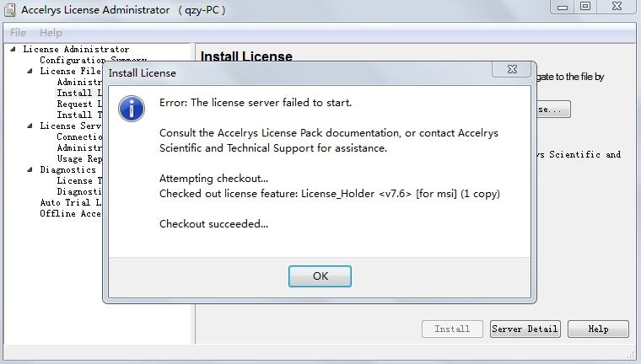The width and height of the screenshot is (641, 364).
Task: Click the greyed-out Install button
Action: [x=452, y=329]
